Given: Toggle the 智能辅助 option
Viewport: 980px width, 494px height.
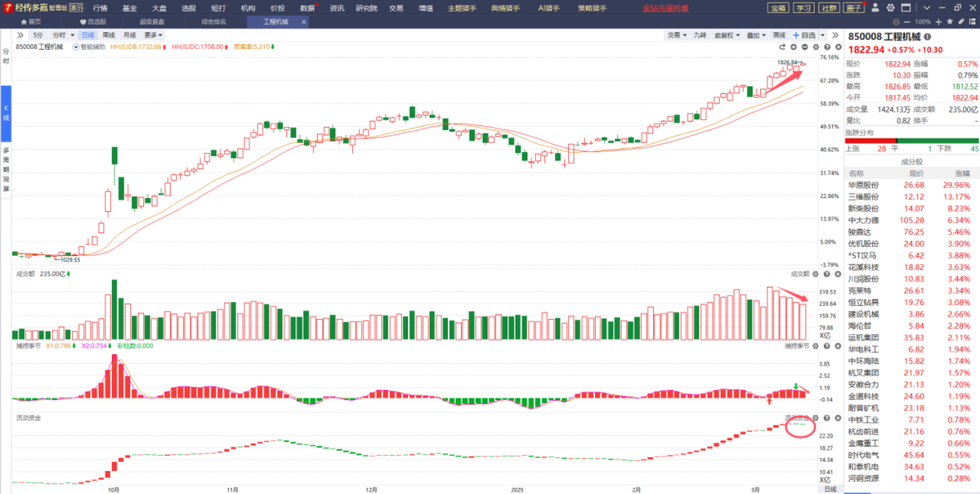Looking at the screenshot, I should point(88,47).
